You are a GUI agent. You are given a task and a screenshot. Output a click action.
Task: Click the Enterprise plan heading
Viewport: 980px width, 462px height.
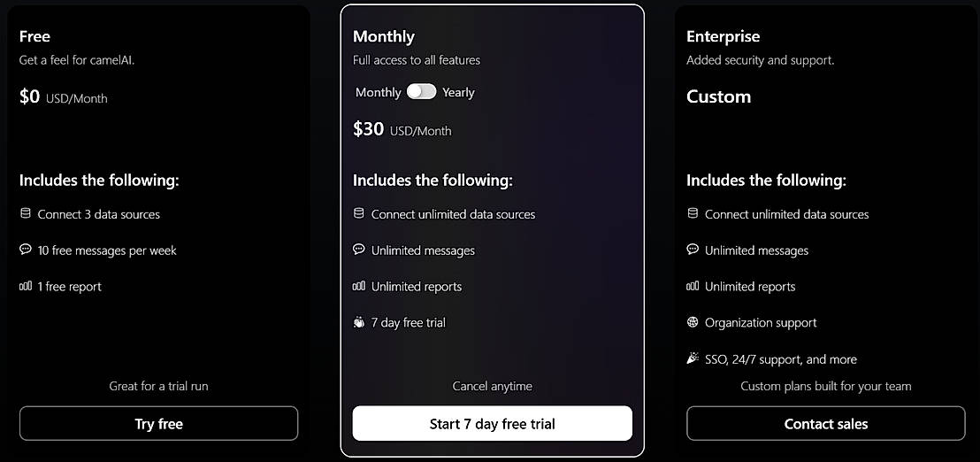(723, 36)
